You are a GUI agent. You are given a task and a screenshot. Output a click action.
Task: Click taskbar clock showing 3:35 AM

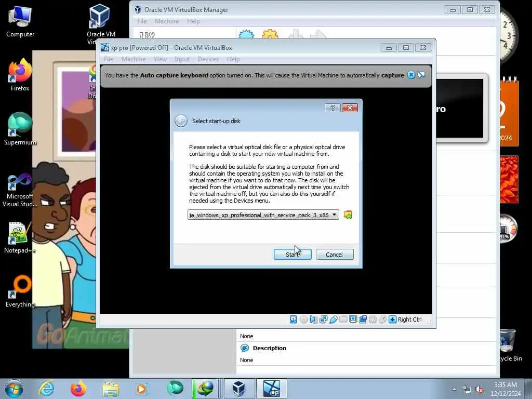coord(506,389)
